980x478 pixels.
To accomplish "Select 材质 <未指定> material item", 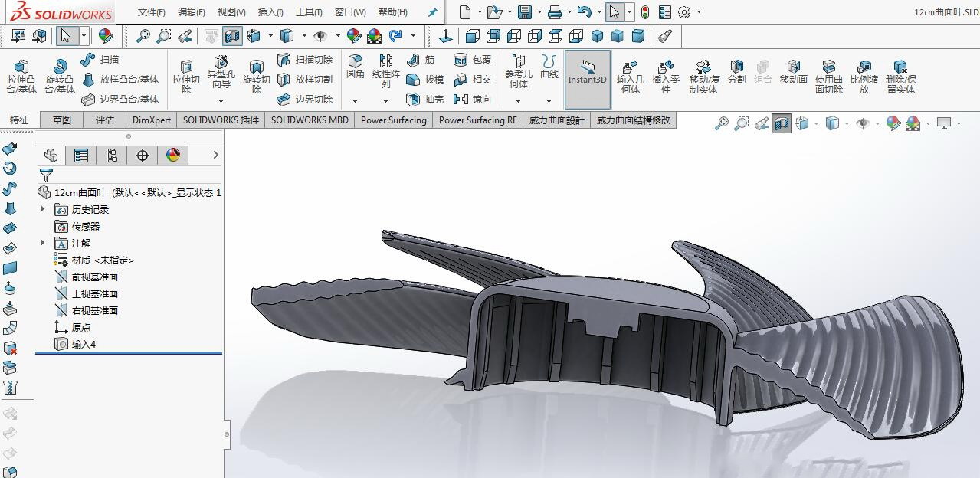I will pyautogui.click(x=94, y=260).
